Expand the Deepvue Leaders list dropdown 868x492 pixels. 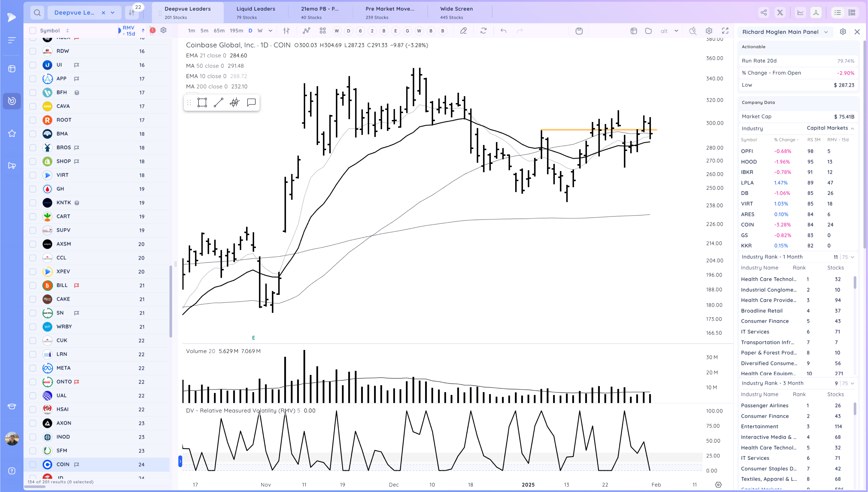(x=113, y=13)
